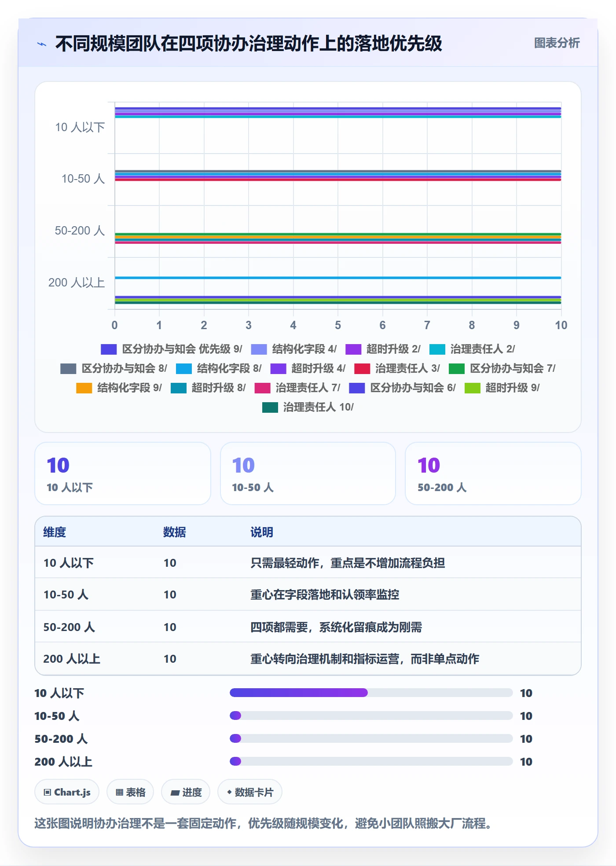This screenshot has height=866, width=616.
Task: Toggle legend 区分协办与知会 优先级 9/
Action: pyautogui.click(x=172, y=349)
